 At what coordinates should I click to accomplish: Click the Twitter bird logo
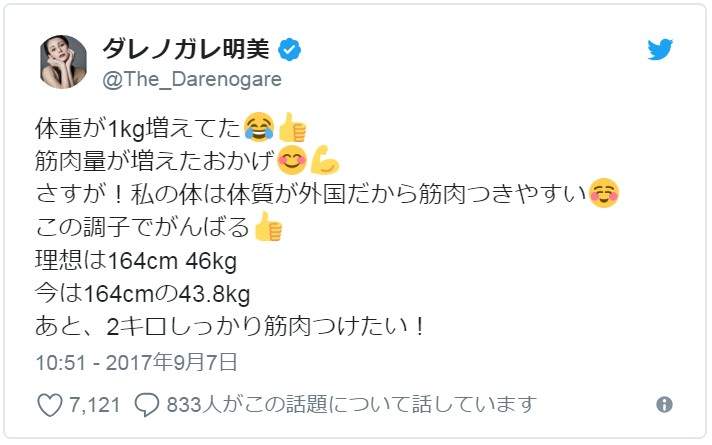[x=661, y=51]
